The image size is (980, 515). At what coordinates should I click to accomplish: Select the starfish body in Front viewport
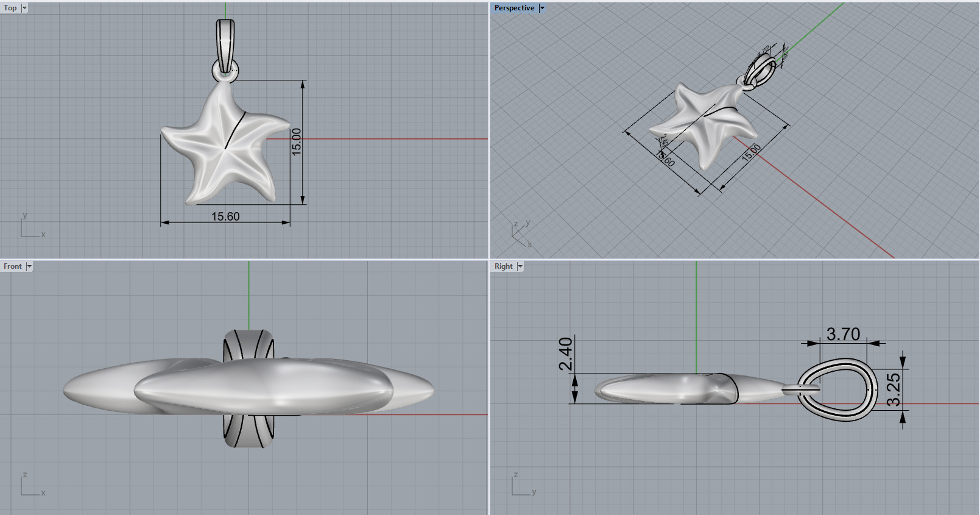249,388
